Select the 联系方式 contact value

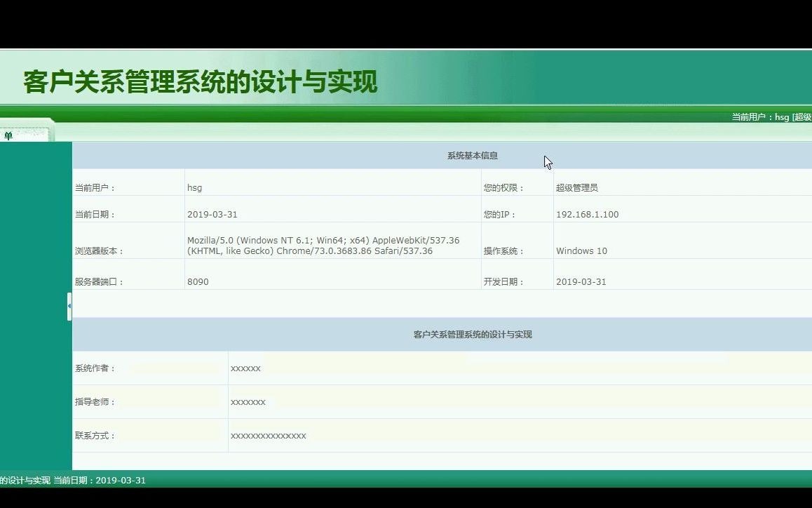(268, 435)
